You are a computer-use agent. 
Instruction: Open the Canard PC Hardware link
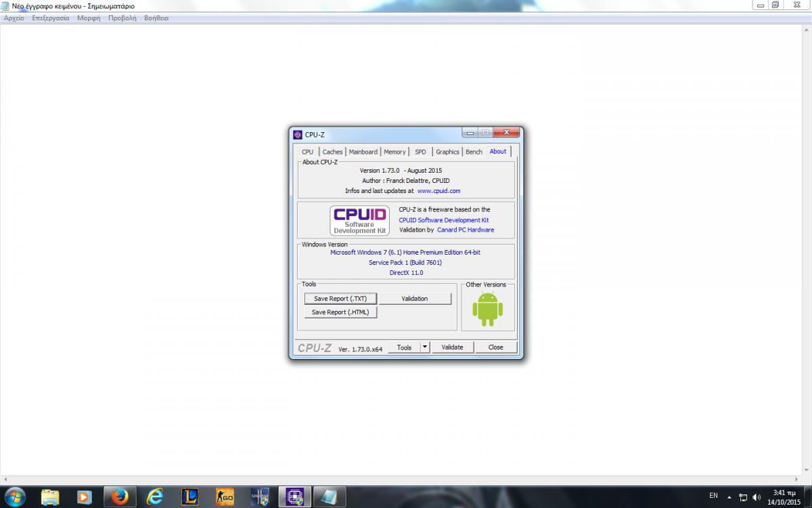tap(466, 230)
